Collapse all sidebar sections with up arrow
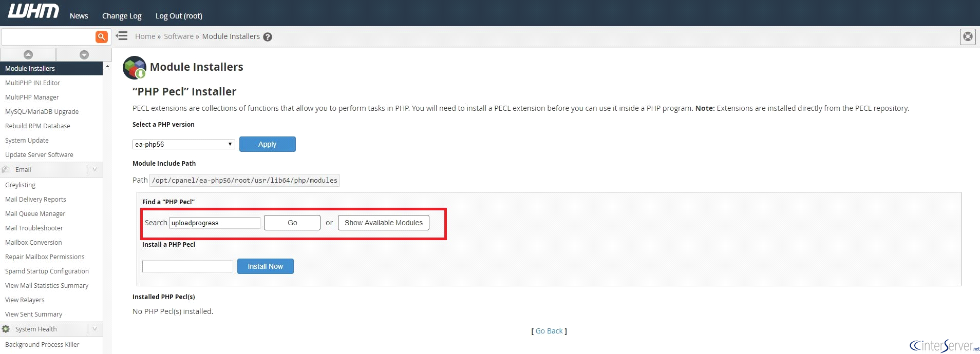Image resolution: width=980 pixels, height=354 pixels. pos(28,55)
